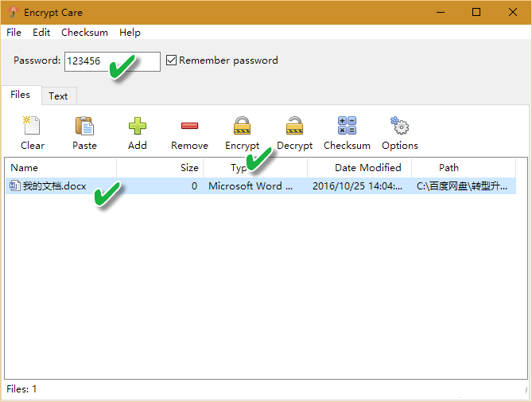Screen dimensions: 532x402
Task: Click the Clear toolbar icon
Action: [x=32, y=125]
